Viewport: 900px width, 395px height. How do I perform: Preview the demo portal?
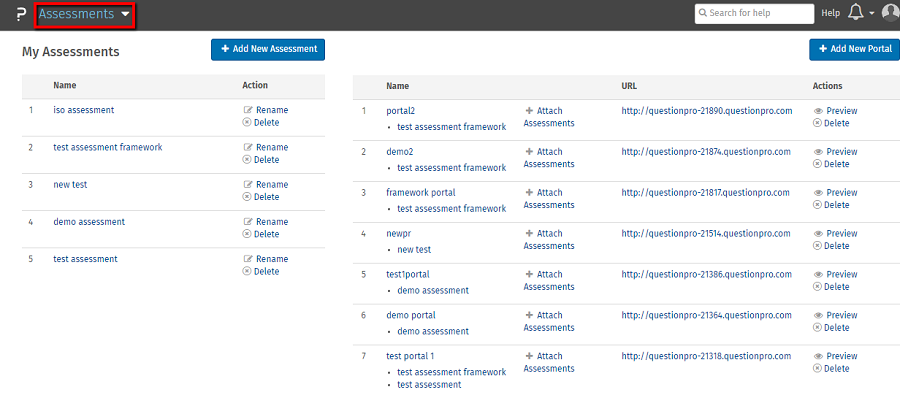pyautogui.click(x=835, y=316)
